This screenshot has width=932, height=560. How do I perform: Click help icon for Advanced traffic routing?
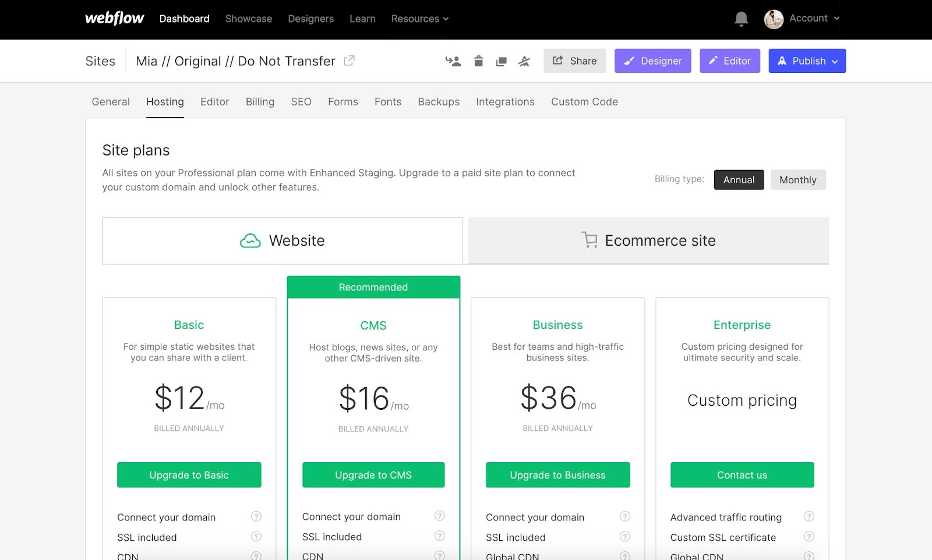pyautogui.click(x=809, y=516)
